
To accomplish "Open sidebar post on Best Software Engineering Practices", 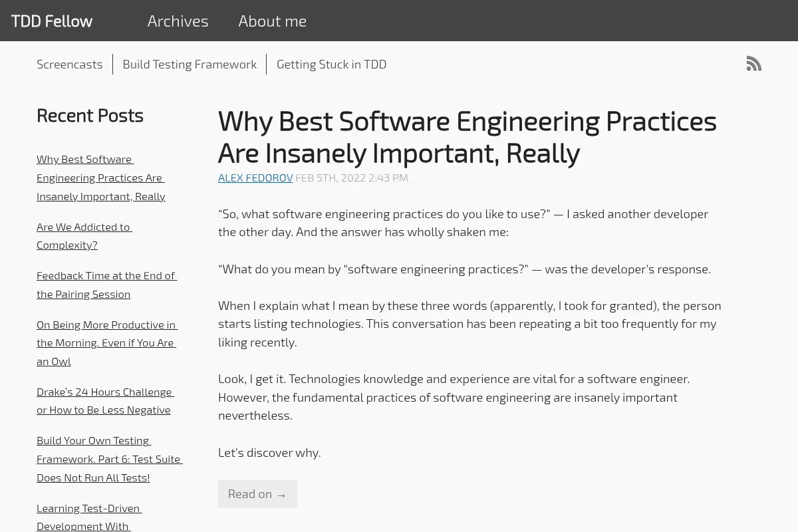I will [101, 178].
